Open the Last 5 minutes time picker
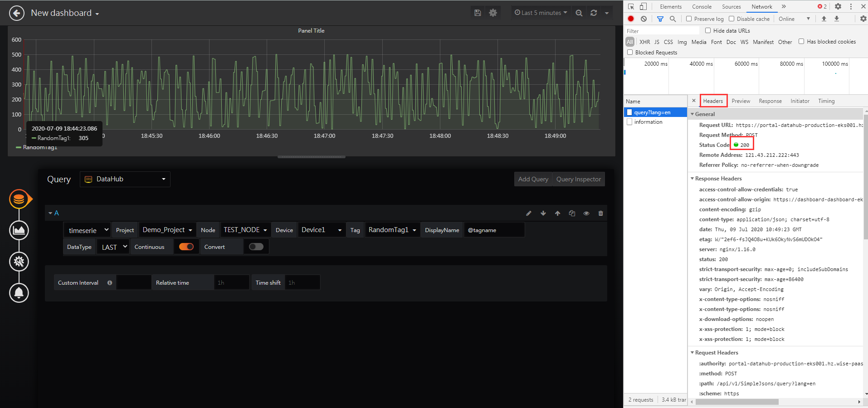 pos(541,13)
